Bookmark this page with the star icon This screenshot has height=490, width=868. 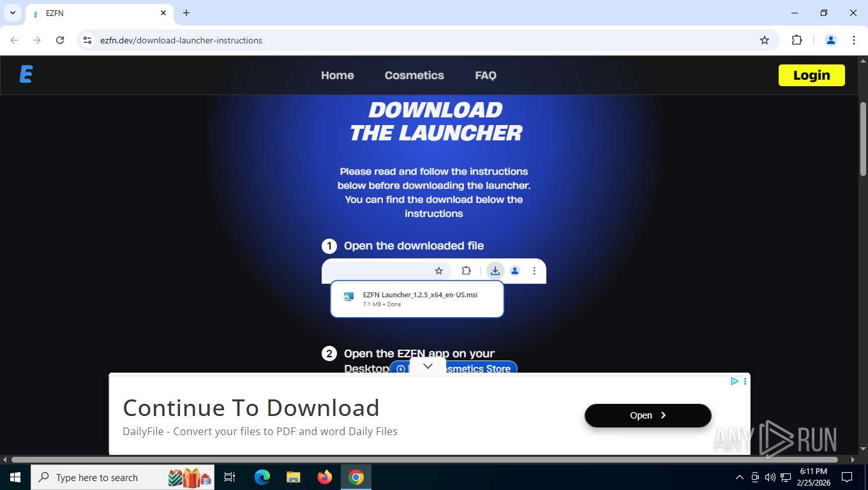[x=765, y=40]
